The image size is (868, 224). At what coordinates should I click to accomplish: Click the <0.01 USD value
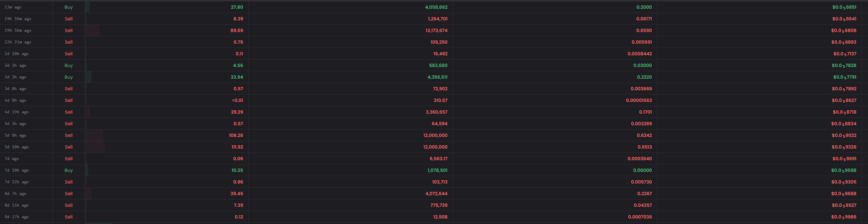237,100
